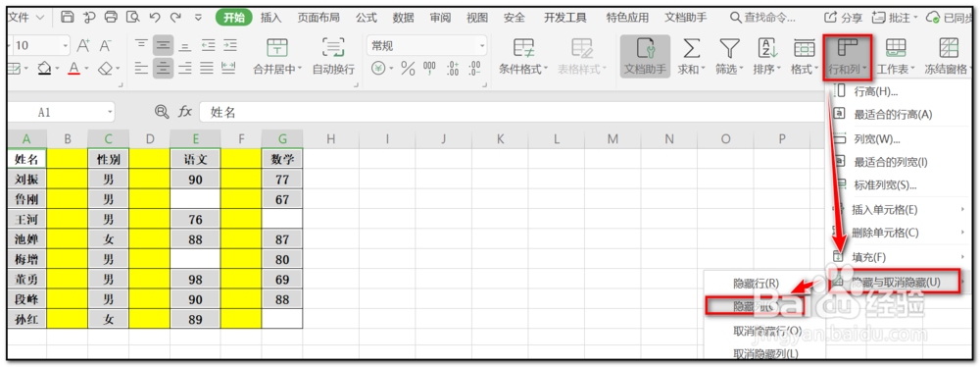
Task: Click cell containing 刘振
Action: point(26,180)
